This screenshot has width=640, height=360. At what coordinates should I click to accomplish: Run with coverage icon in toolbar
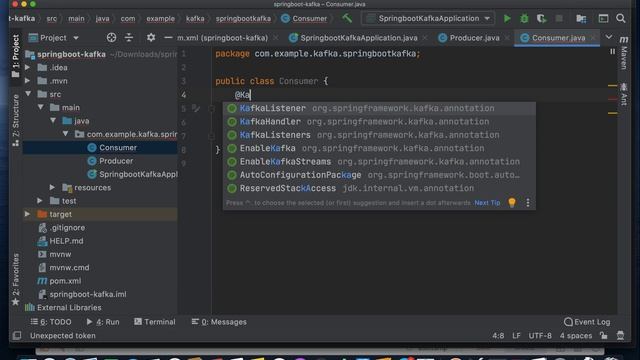pos(541,18)
